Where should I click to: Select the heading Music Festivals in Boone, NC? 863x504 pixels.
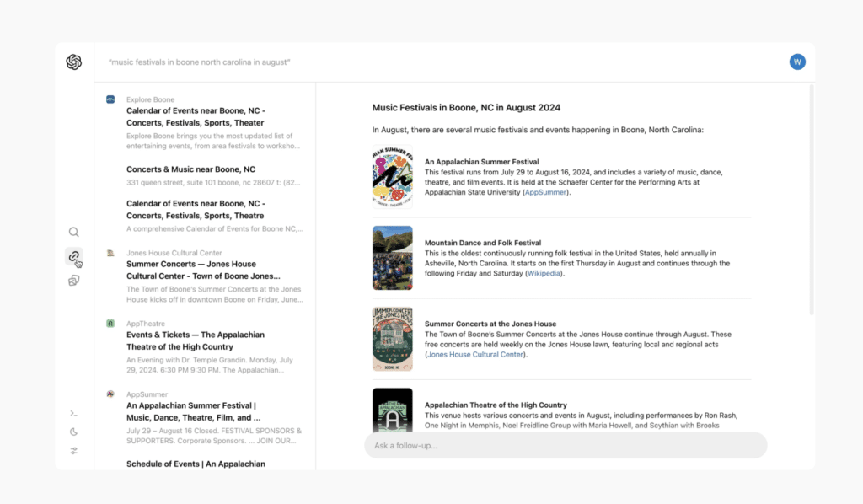pyautogui.click(x=466, y=108)
